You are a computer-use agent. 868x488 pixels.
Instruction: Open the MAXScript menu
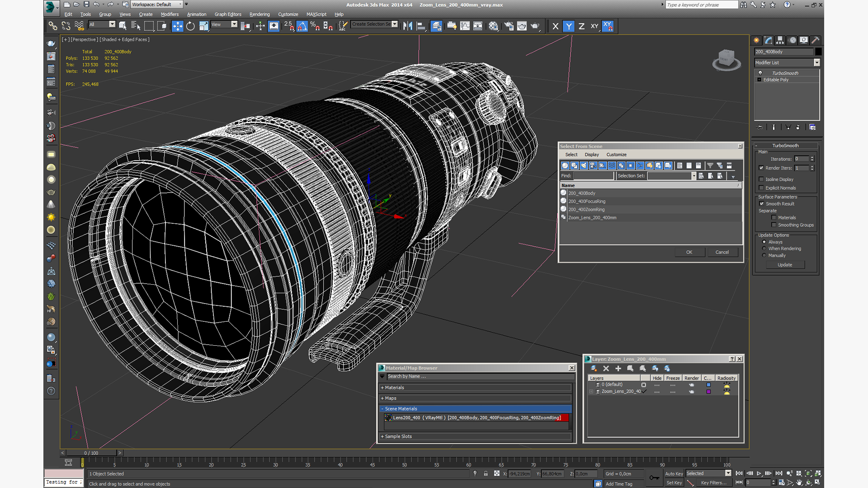(316, 14)
